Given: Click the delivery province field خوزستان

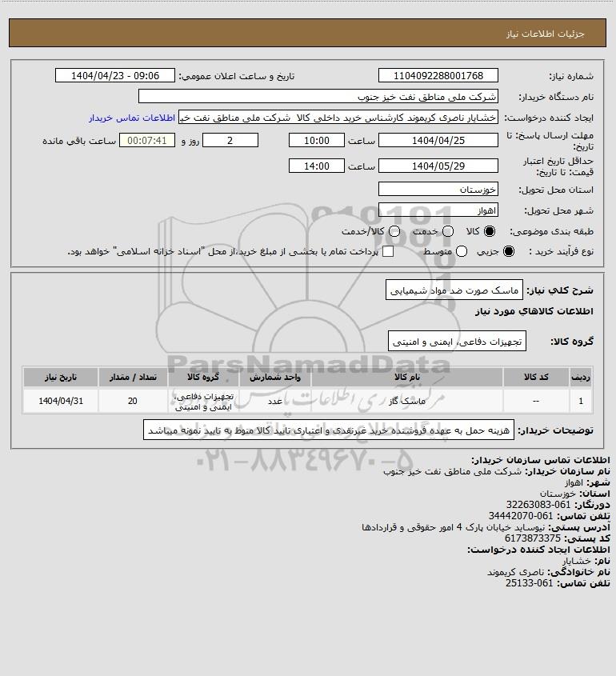Looking at the screenshot, I should pyautogui.click(x=438, y=190).
